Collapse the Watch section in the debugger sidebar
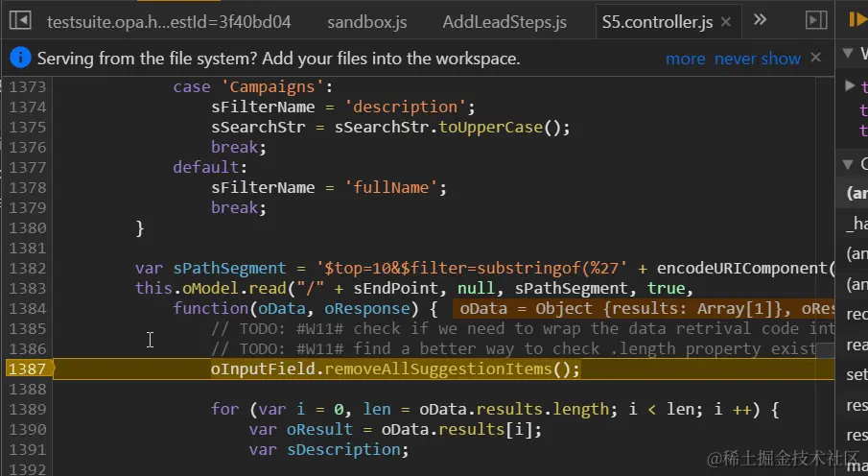The height and width of the screenshot is (476, 868). (x=848, y=53)
